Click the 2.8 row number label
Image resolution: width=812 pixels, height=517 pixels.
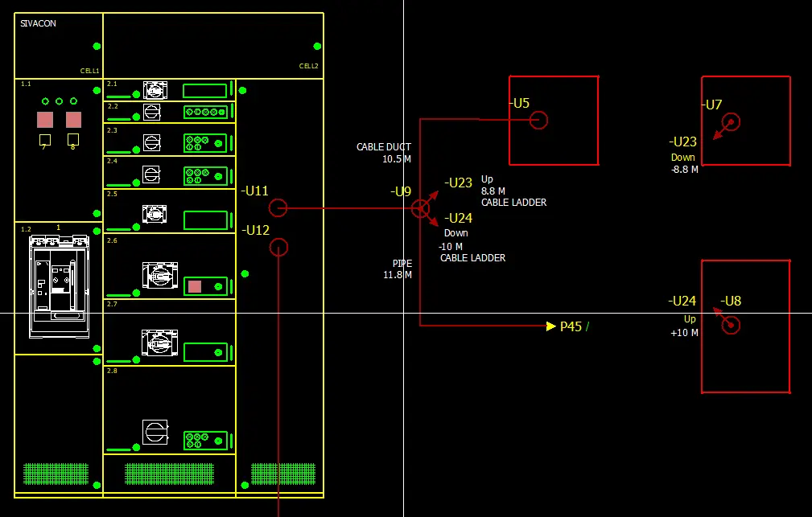click(112, 371)
